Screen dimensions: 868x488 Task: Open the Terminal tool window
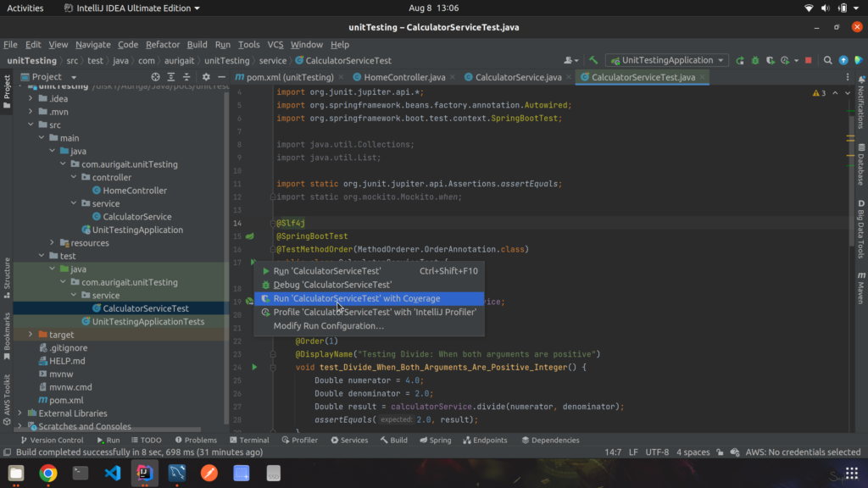coord(249,441)
